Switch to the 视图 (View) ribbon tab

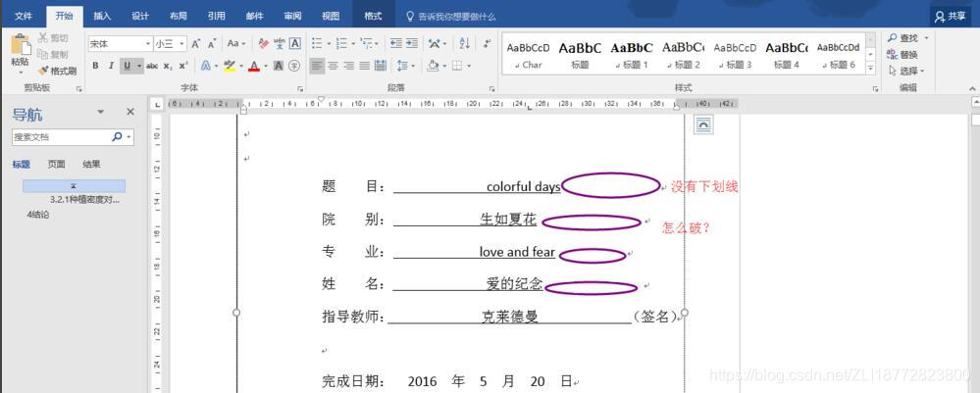pyautogui.click(x=331, y=17)
